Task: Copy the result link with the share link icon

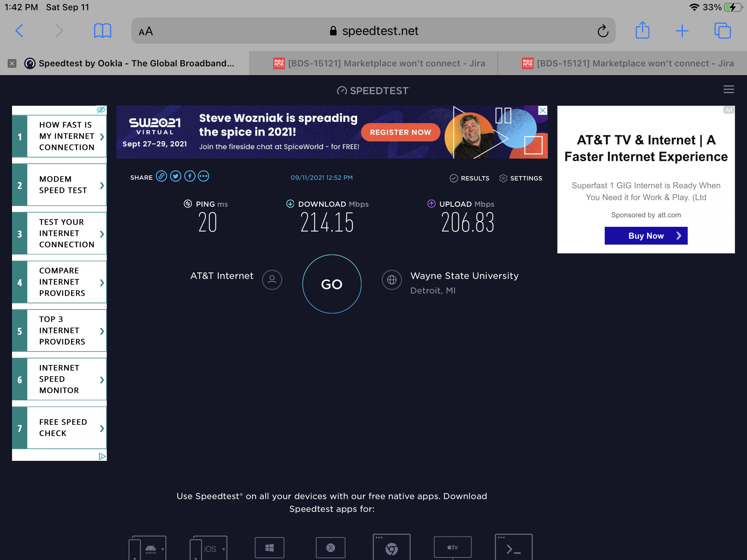Action: point(161,176)
